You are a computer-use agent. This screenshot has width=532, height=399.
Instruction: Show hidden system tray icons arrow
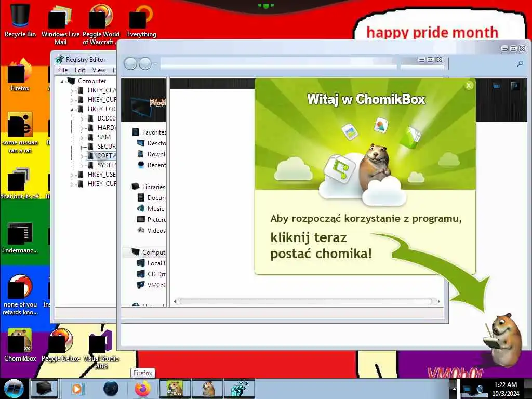click(454, 389)
